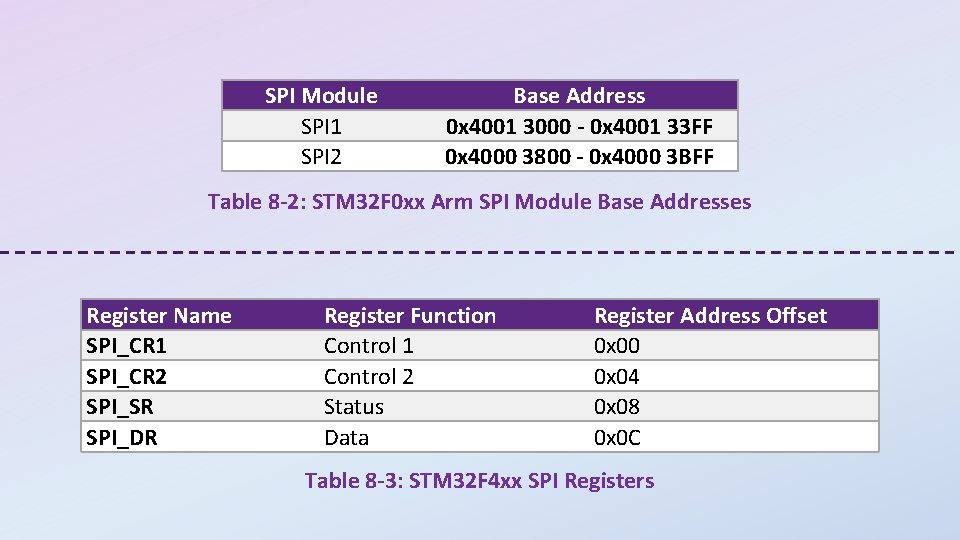Click the SPI Module header cell

click(x=321, y=96)
